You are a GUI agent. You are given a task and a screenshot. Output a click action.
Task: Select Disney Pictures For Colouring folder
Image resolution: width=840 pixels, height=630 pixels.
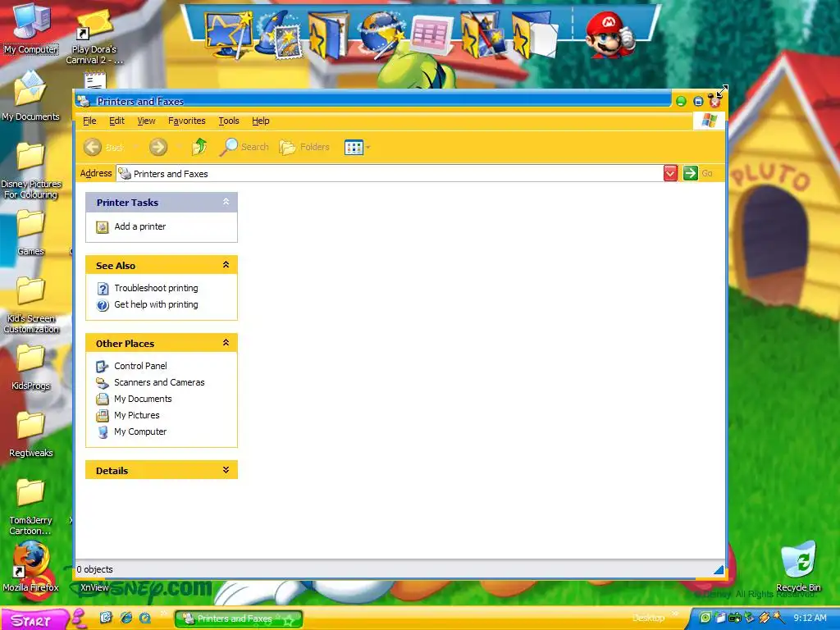tap(30, 171)
